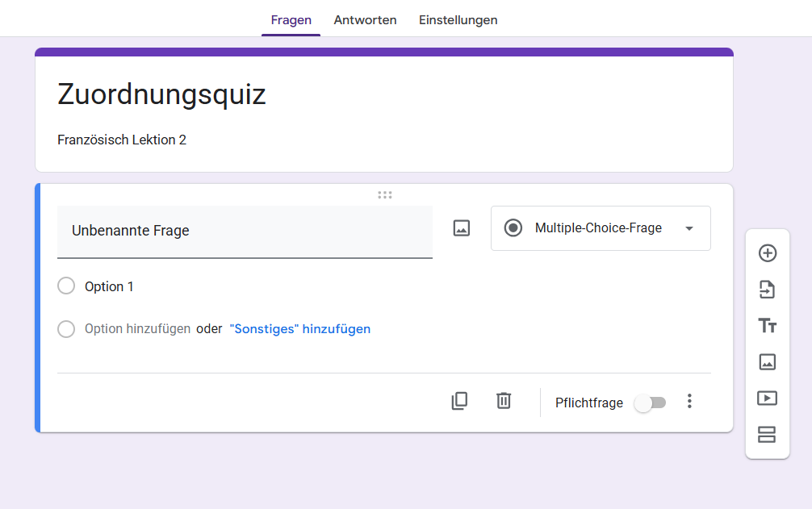This screenshot has width=812, height=509.
Task: Switch to the Antworten tab
Action: coord(365,20)
